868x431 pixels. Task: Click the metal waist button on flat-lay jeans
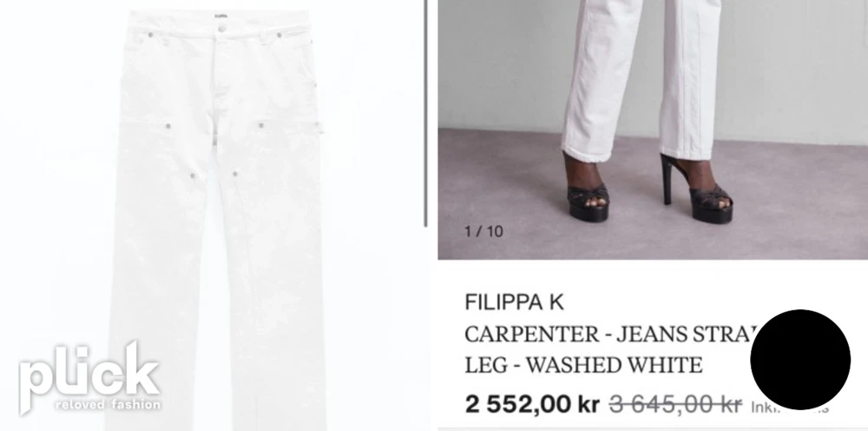click(x=222, y=29)
